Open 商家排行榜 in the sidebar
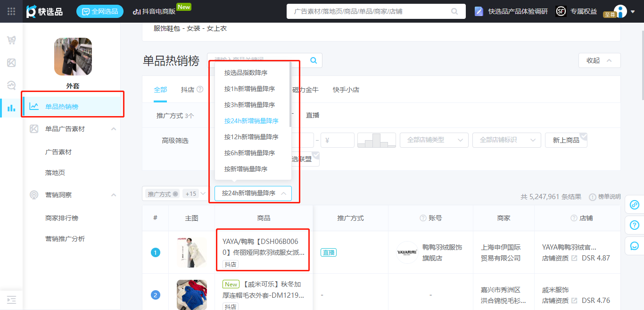 [x=62, y=218]
